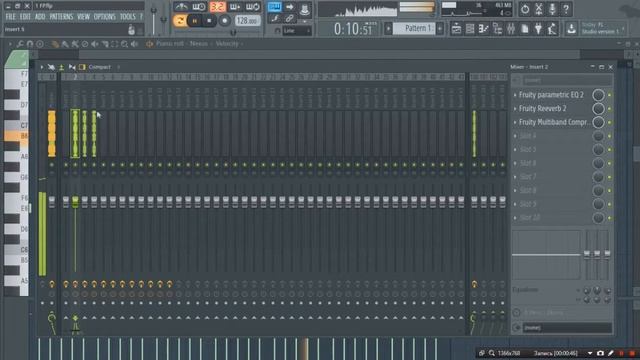Toggle the metronome icon
The image size is (640, 360).
pos(181,7)
